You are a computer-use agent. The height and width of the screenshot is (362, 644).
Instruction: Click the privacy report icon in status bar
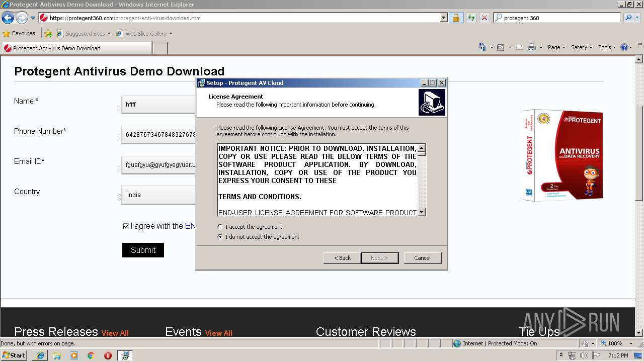tap(585, 343)
